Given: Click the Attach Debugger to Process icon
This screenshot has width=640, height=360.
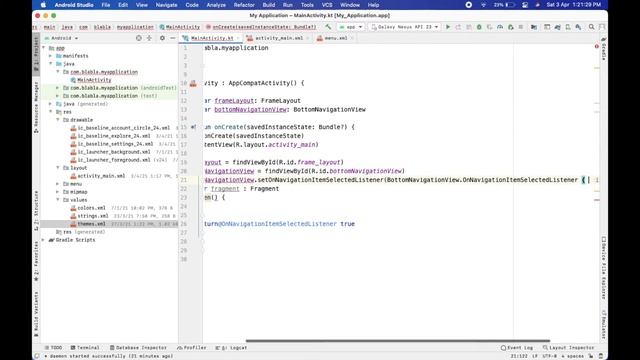Looking at the screenshot, I should [511, 27].
